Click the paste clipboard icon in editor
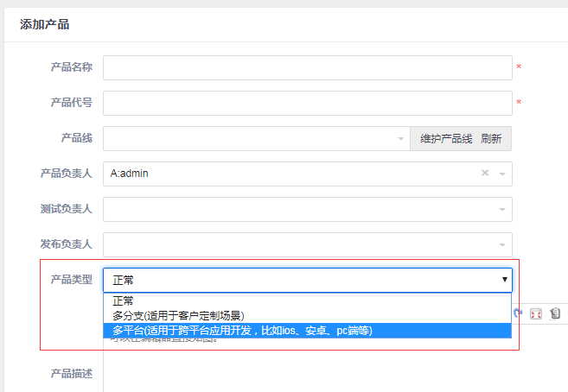 pyautogui.click(x=555, y=313)
